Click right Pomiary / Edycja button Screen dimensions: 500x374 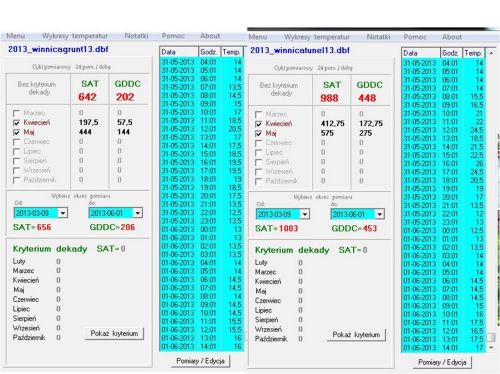[x=442, y=362]
